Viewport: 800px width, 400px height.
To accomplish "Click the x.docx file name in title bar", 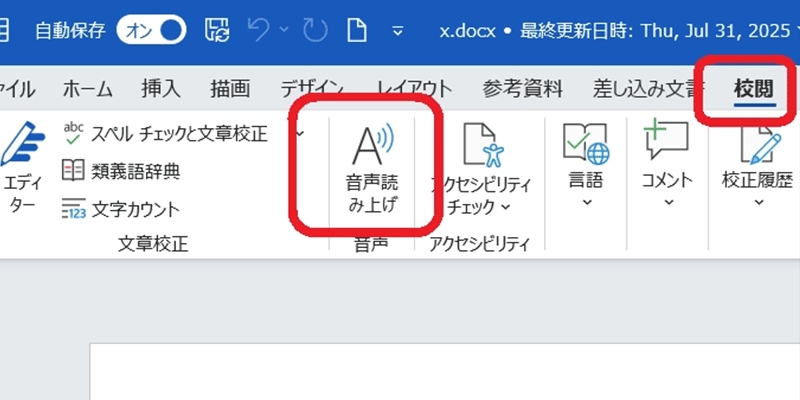I will pyautogui.click(x=468, y=31).
